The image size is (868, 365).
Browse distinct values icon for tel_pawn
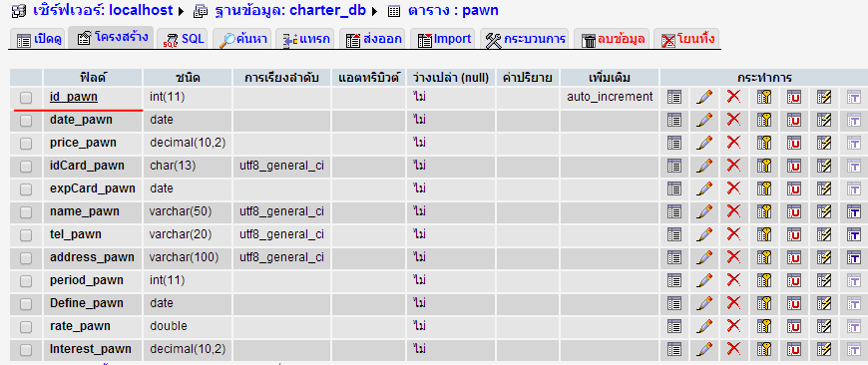673,235
